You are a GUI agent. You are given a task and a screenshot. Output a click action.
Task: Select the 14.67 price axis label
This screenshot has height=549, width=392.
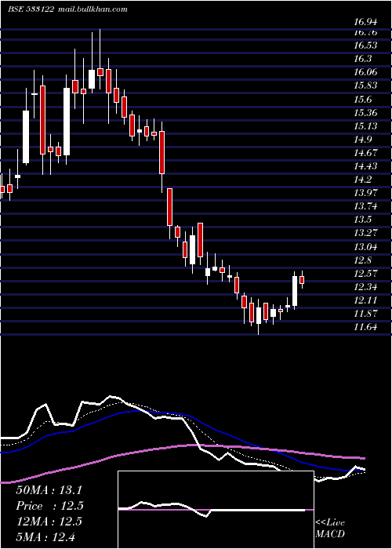click(x=365, y=153)
